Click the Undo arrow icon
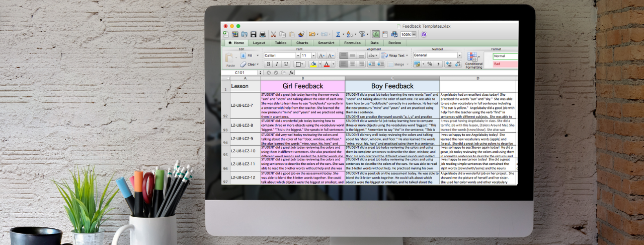644x245 pixels. 312,34
